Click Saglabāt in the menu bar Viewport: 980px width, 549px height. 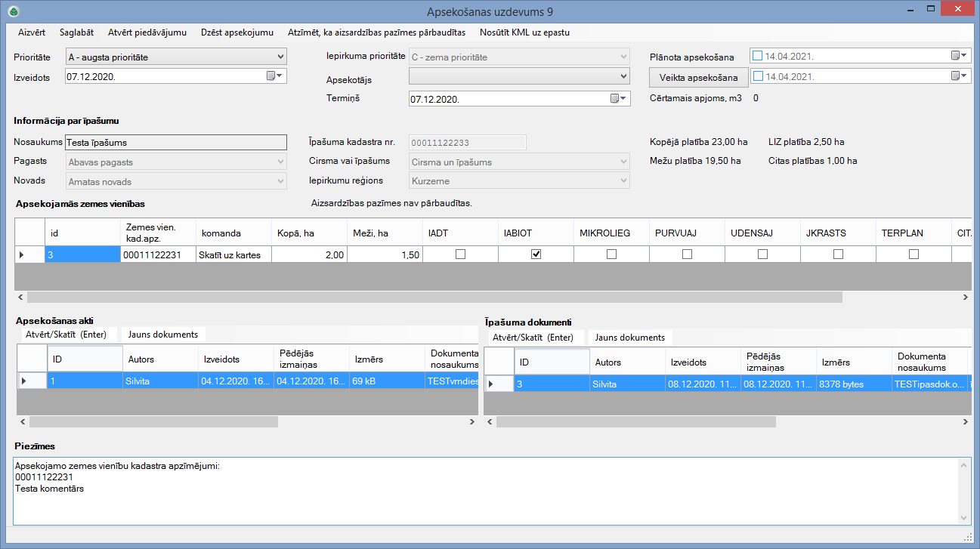76,32
